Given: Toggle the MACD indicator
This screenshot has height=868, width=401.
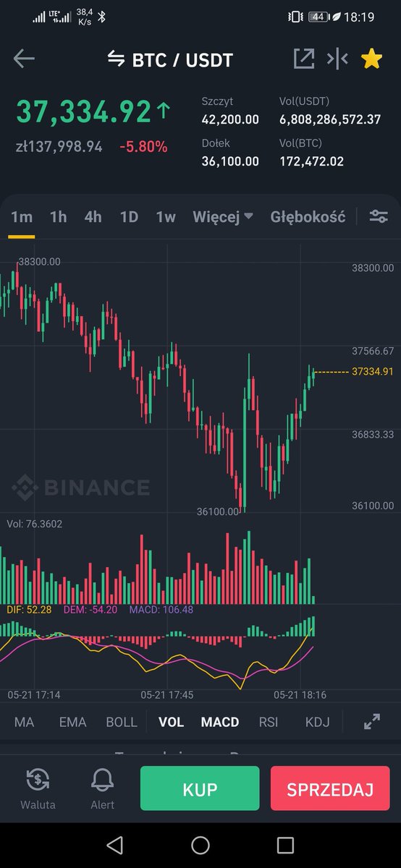Looking at the screenshot, I should (x=220, y=722).
